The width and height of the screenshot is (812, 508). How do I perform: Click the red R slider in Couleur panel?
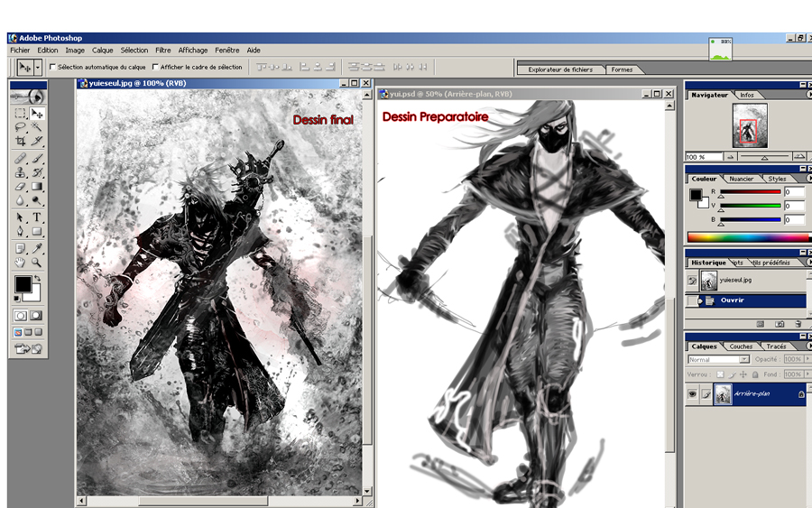(751, 192)
